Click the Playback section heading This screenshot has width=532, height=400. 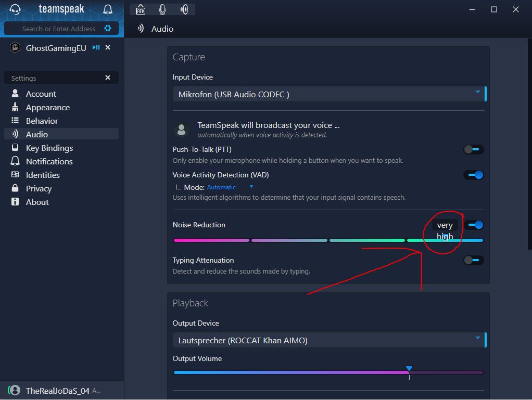pos(191,303)
